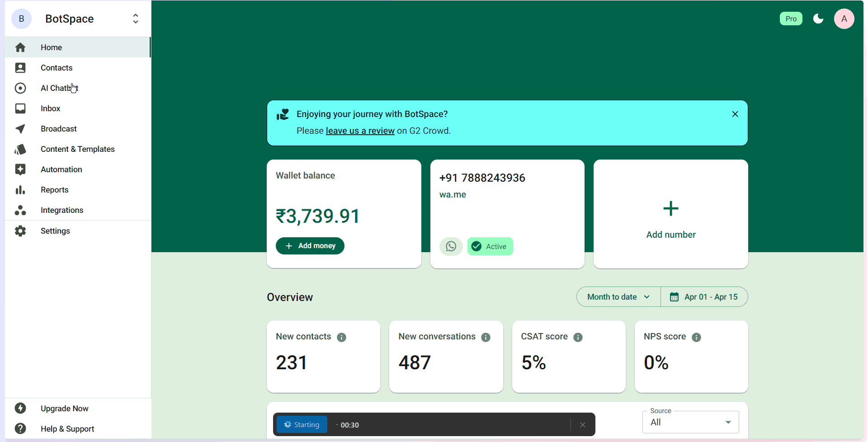This screenshot has height=442, width=868.
Task: Click the Starting recording status button
Action: [x=302, y=425]
